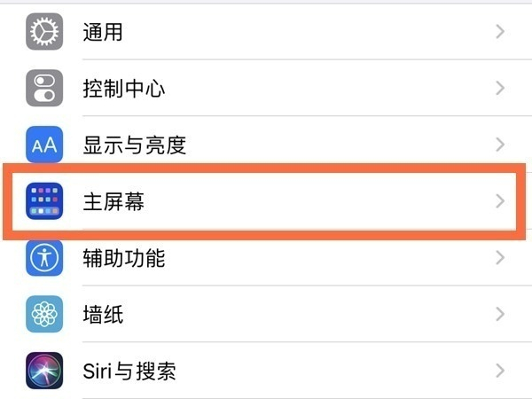Expand the chevron on the 通用 row

(x=500, y=33)
